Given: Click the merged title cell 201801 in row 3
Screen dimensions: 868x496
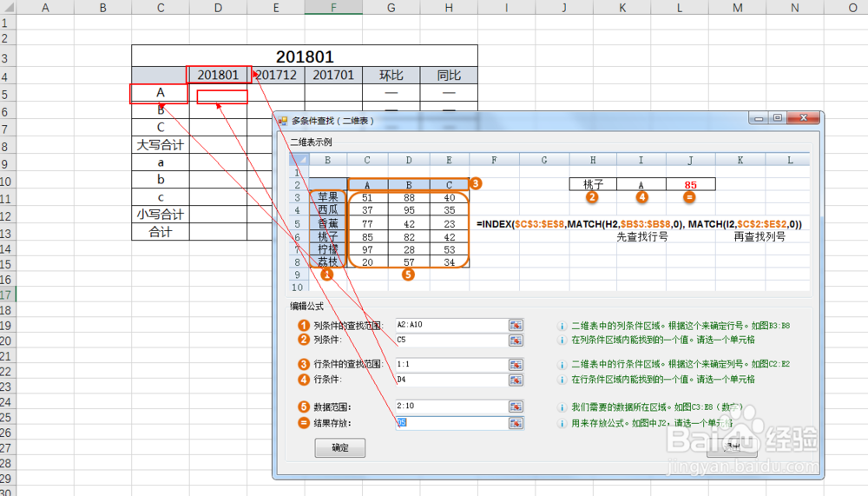Looking at the screenshot, I should pos(305,56).
